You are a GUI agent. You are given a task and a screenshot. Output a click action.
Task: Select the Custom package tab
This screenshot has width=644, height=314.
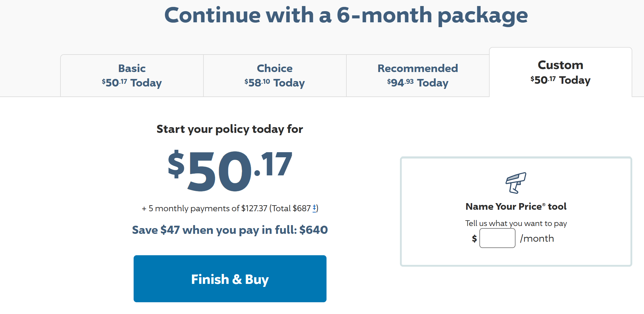pyautogui.click(x=560, y=72)
